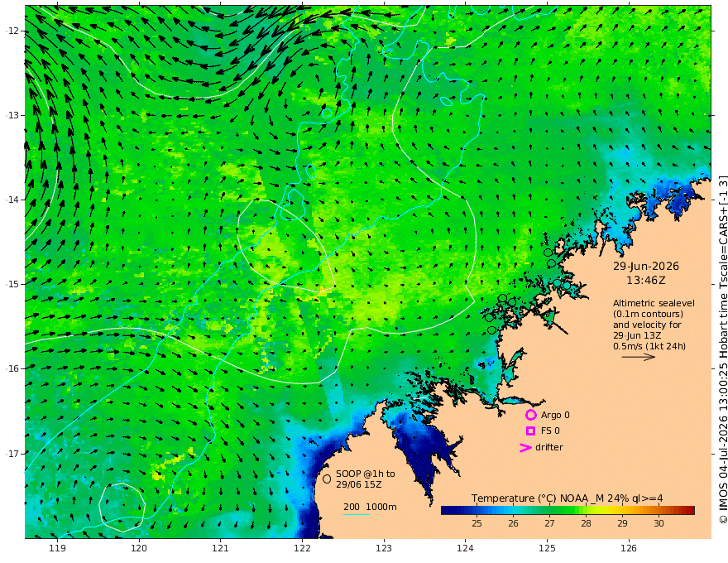Viewport: 728px width, 563px height.
Task: Click the latitude axis label -14
Action: coord(12,200)
